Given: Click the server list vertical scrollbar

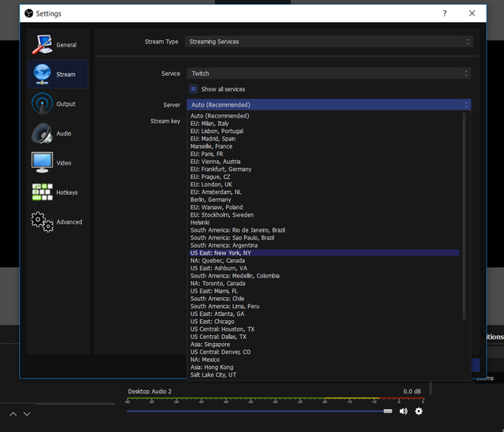Looking at the screenshot, I should 463,213.
